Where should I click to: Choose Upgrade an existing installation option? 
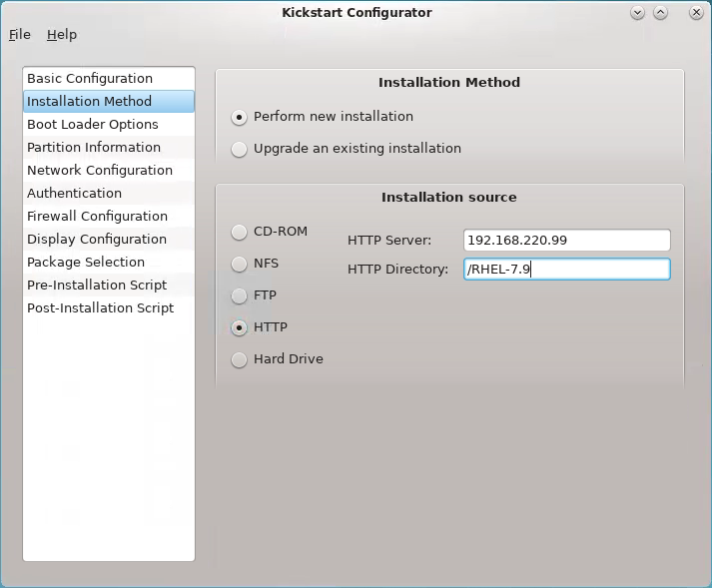point(240,149)
